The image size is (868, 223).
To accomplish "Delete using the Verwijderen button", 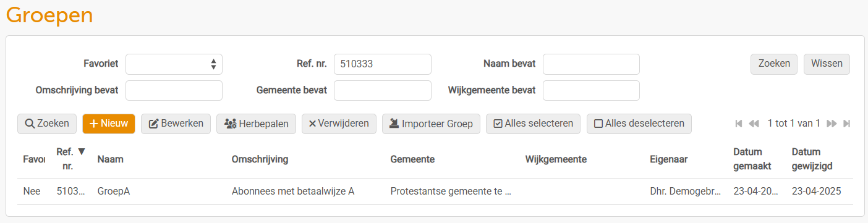I will click(x=339, y=124).
